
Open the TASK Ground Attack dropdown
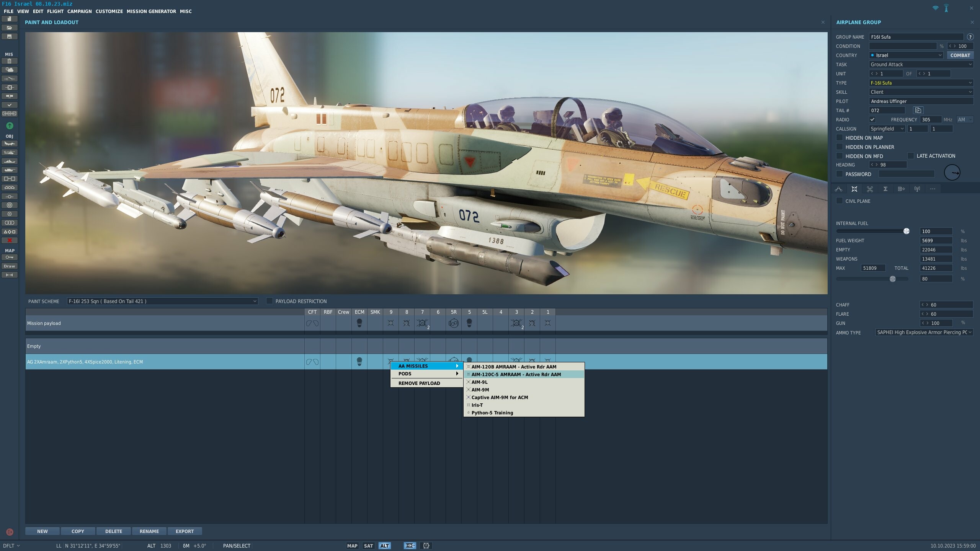coord(921,64)
